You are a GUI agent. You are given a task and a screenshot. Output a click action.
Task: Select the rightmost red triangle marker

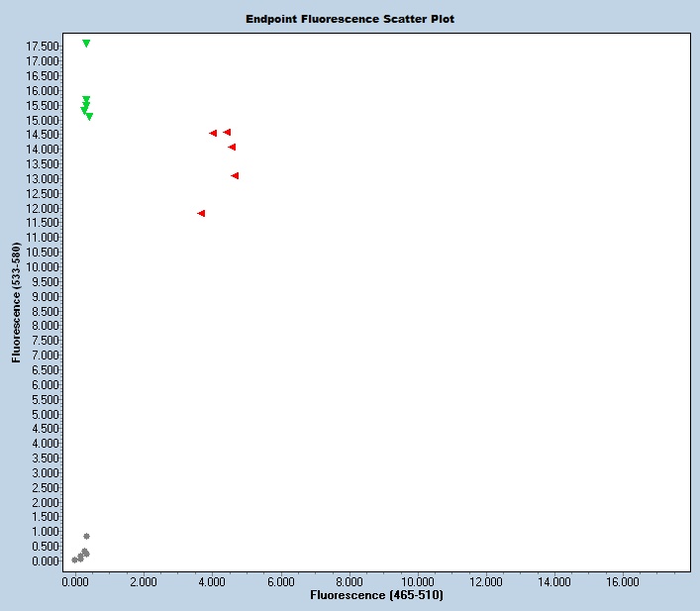point(235,175)
